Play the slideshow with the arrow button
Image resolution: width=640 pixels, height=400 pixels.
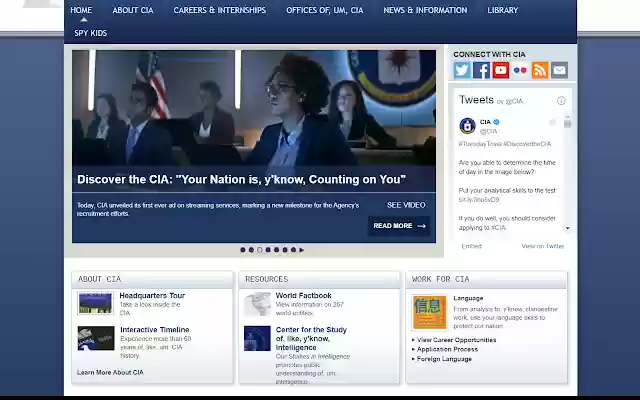[x=302, y=250]
